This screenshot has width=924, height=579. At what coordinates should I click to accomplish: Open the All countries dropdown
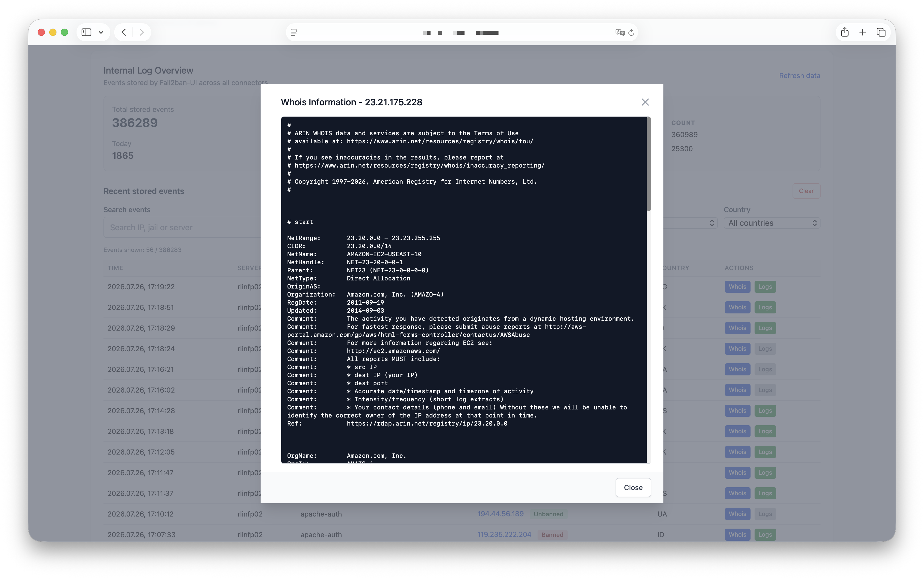pos(772,223)
